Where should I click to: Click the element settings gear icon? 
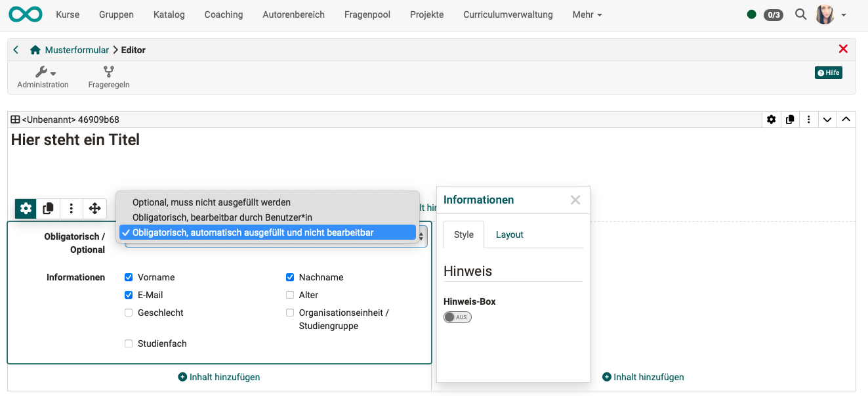[26, 209]
